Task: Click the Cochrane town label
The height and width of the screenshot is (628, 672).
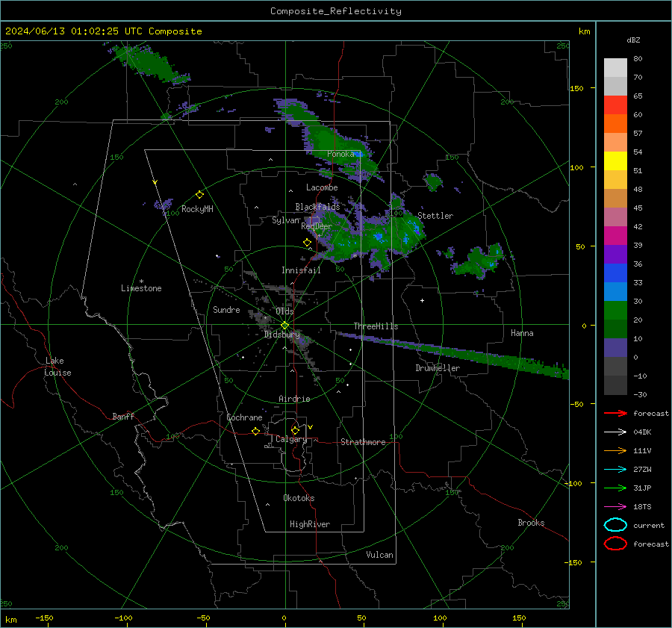Action: coord(244,417)
